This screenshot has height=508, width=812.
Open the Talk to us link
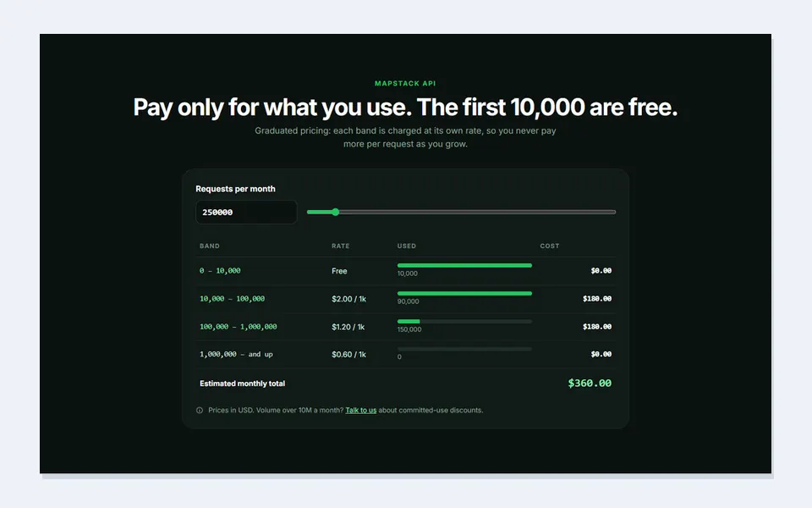[x=361, y=410]
